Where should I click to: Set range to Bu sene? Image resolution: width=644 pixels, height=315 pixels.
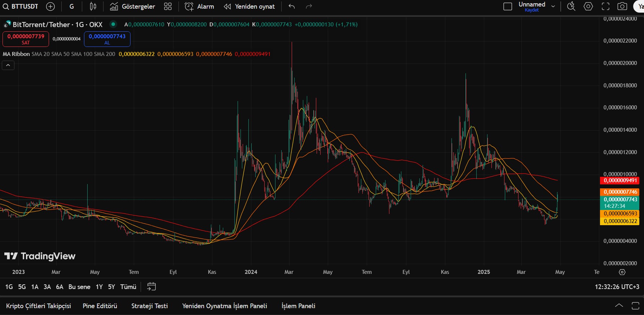79,287
